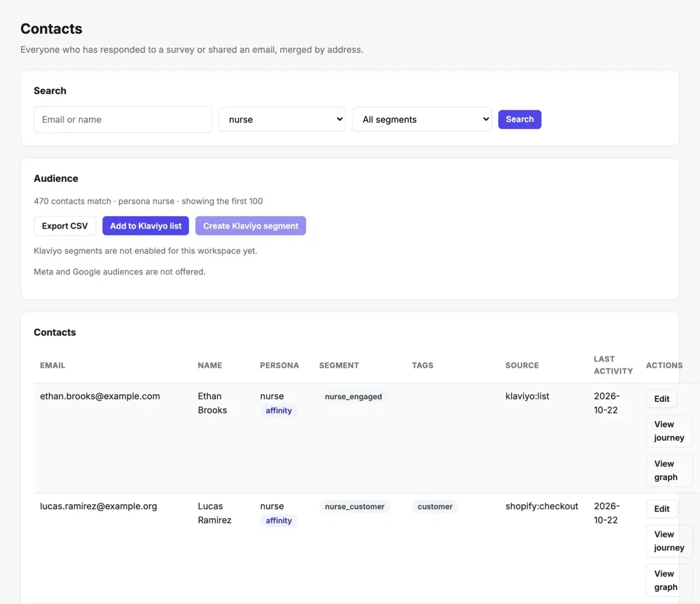Click last activity date in Ethan Brooks row
Image resolution: width=700 pixels, height=604 pixels.
607,403
